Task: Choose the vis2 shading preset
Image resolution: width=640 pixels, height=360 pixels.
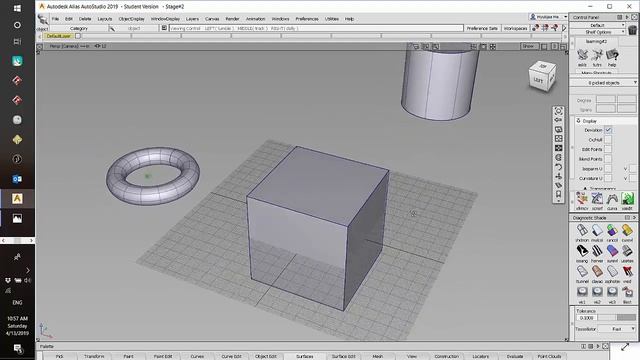Action: tap(597, 292)
